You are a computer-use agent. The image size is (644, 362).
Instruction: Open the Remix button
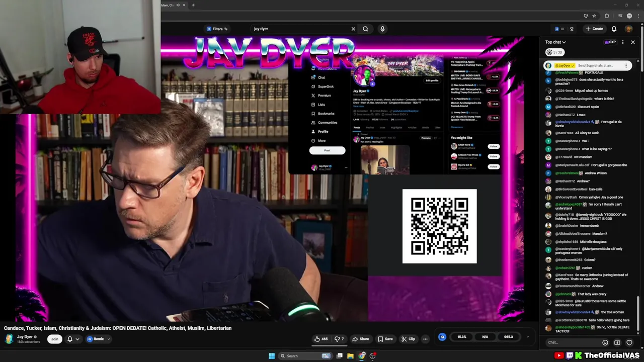pos(96,339)
